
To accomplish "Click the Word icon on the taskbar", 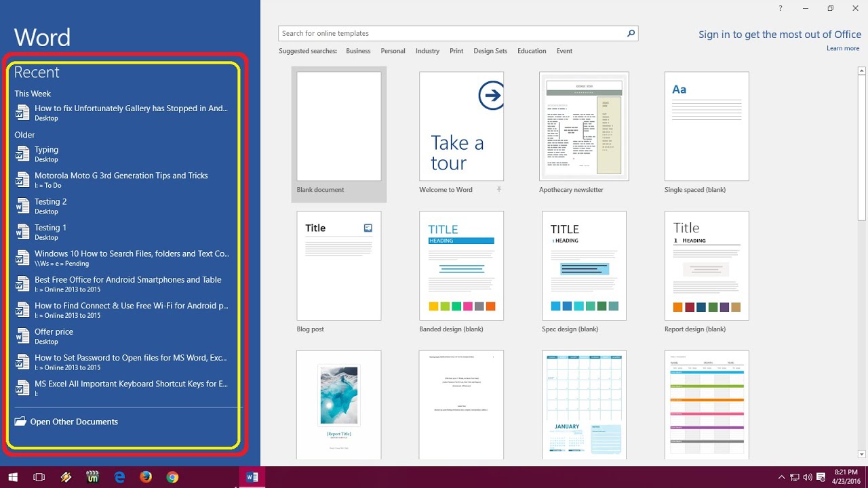I will pyautogui.click(x=252, y=477).
